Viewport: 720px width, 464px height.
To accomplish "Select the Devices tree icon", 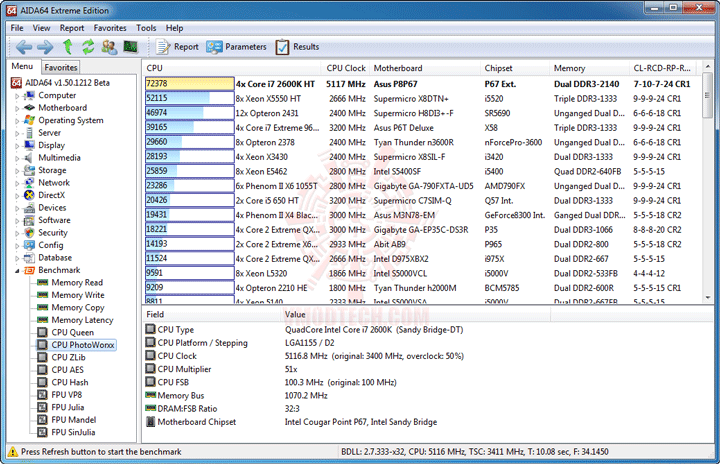I will [29, 208].
